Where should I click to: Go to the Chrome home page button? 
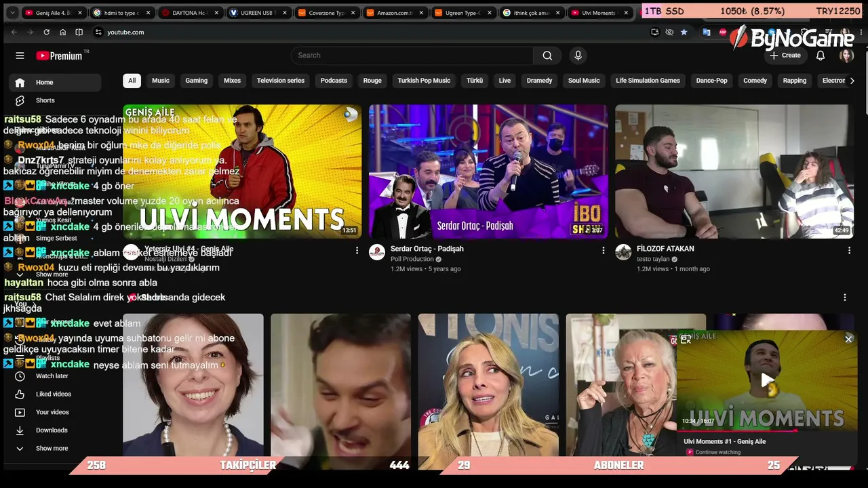(62, 32)
